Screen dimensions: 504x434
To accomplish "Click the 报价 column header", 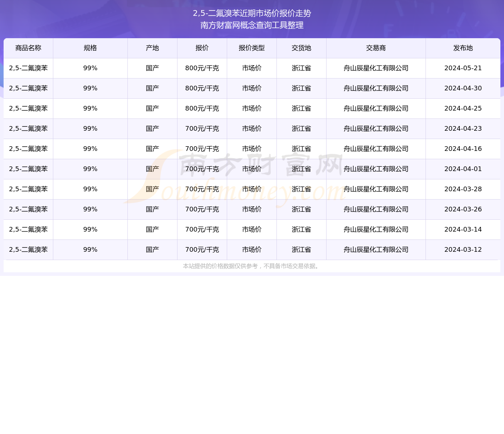I will (202, 48).
